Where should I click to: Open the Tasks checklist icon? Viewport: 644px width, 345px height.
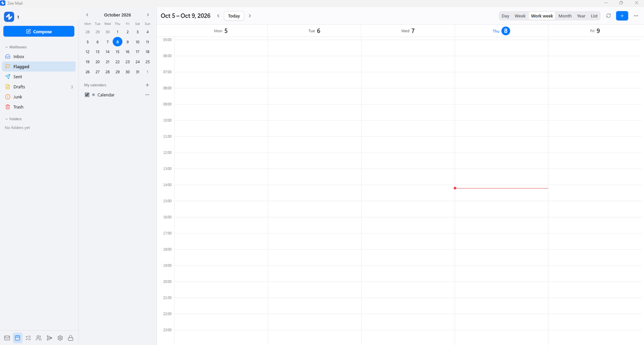pyautogui.click(x=28, y=338)
